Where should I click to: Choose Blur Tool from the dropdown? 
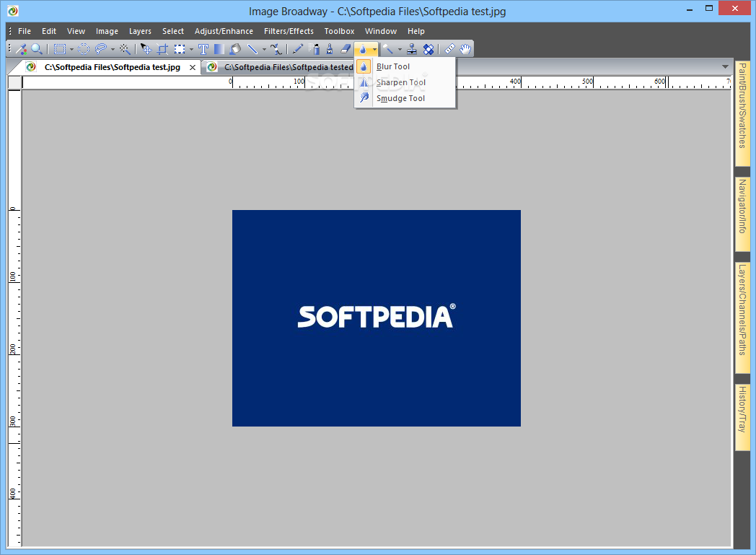(405, 66)
